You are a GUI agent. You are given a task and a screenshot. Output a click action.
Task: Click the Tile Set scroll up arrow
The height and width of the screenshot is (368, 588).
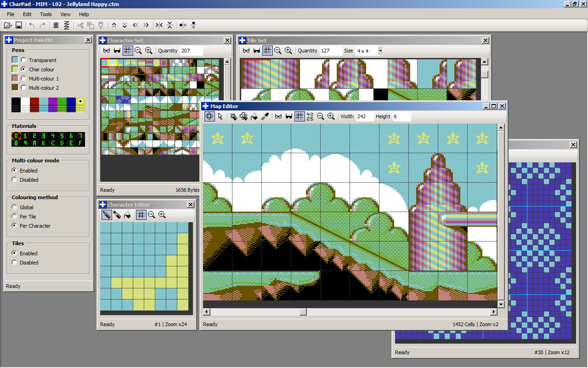485,62
